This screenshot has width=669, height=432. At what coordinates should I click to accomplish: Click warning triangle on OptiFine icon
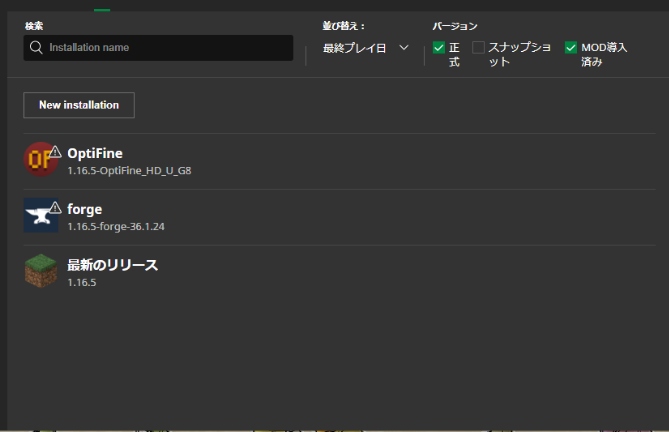click(x=55, y=152)
